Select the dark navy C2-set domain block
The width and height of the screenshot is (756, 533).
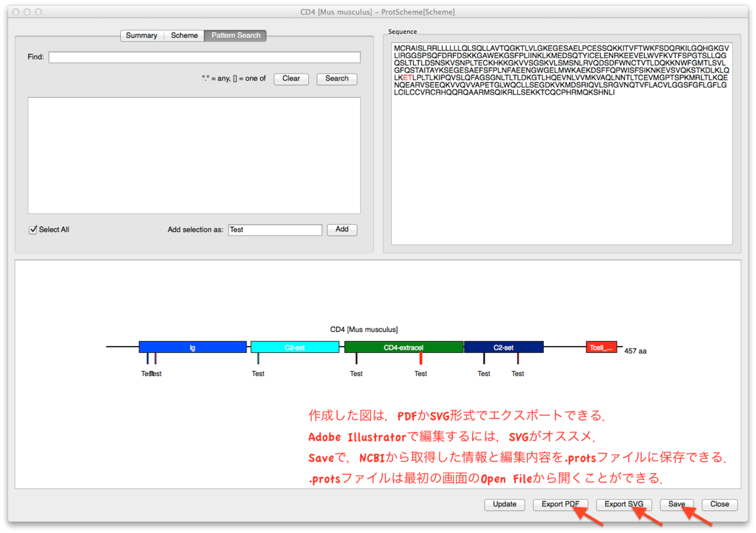(503, 347)
